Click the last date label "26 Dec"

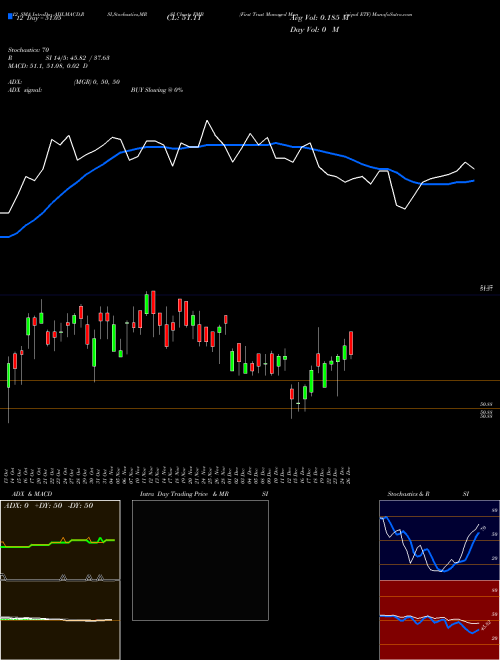(350, 474)
